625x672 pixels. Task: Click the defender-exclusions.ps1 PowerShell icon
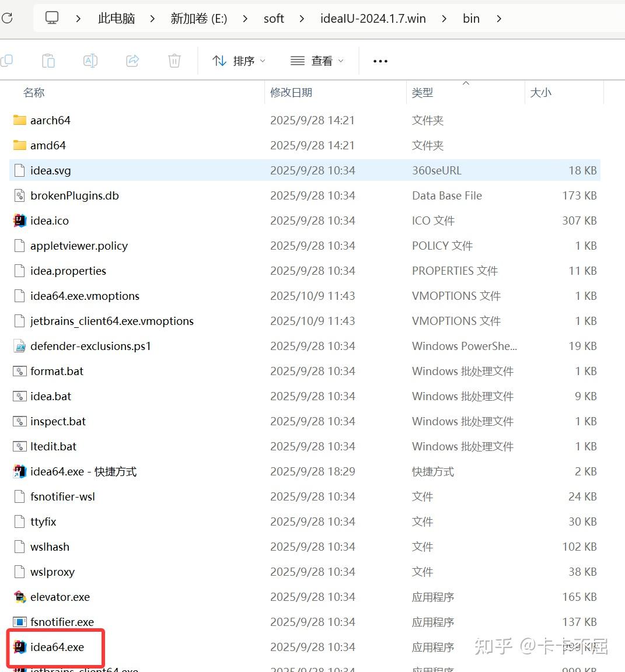20,346
